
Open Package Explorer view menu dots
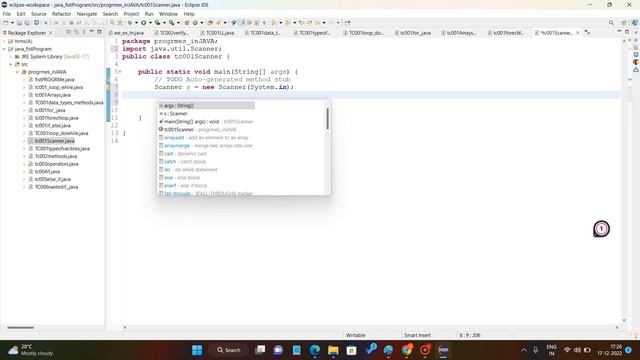coord(84,32)
